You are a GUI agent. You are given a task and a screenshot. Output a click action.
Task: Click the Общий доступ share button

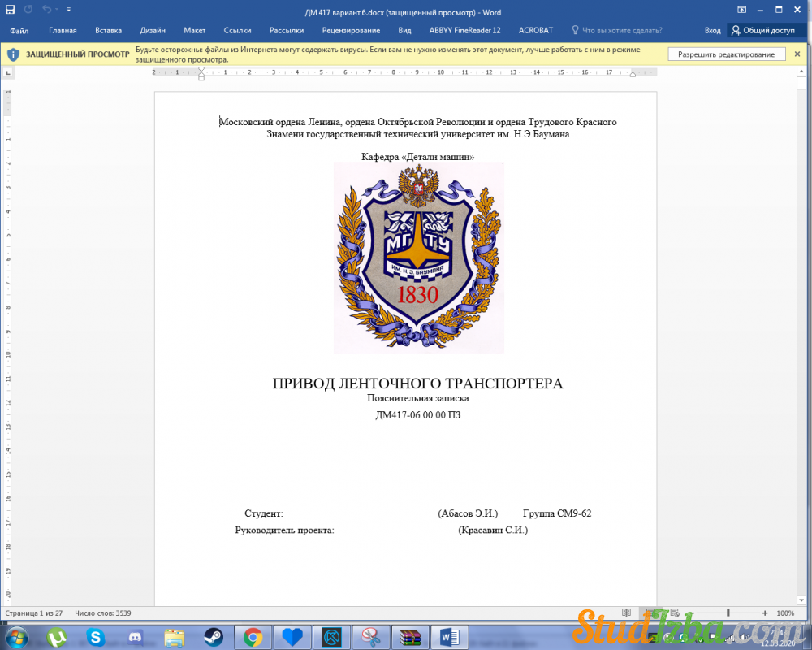(x=762, y=31)
